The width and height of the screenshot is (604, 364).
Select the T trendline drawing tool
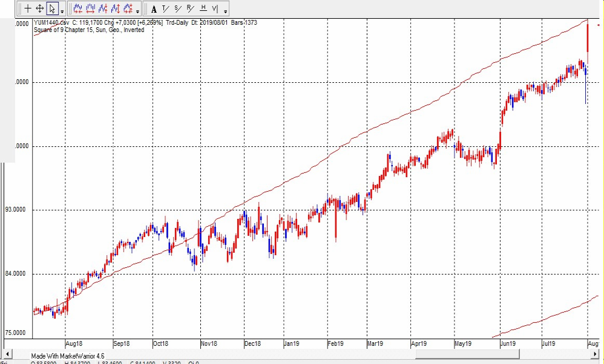point(165,8)
